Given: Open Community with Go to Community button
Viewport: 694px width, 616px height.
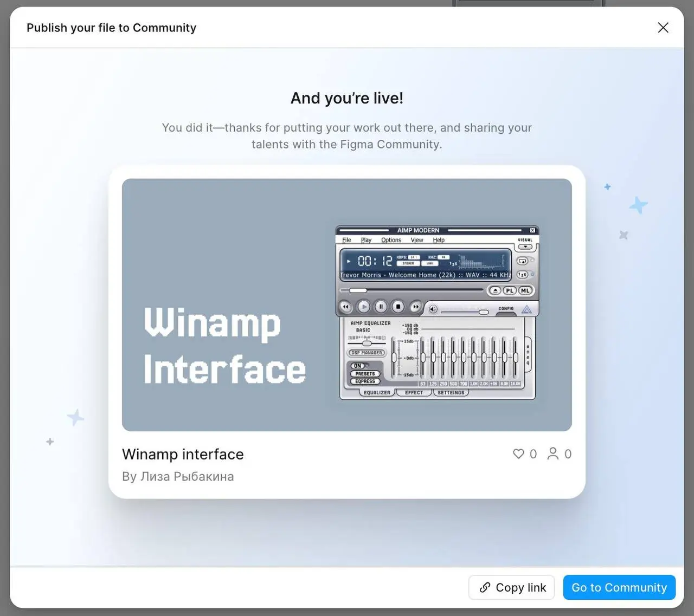Looking at the screenshot, I should tap(619, 587).
